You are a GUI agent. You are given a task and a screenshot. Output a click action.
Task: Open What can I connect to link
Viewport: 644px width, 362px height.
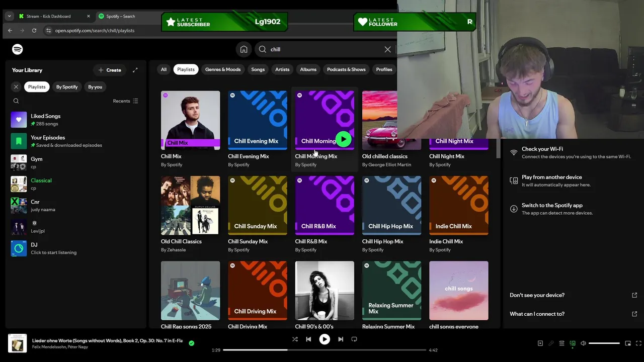pos(574,314)
